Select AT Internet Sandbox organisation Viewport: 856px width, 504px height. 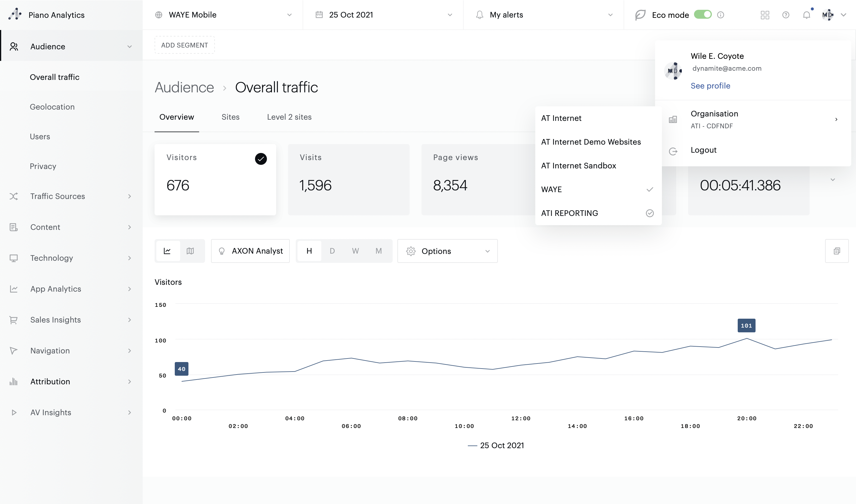(x=578, y=166)
